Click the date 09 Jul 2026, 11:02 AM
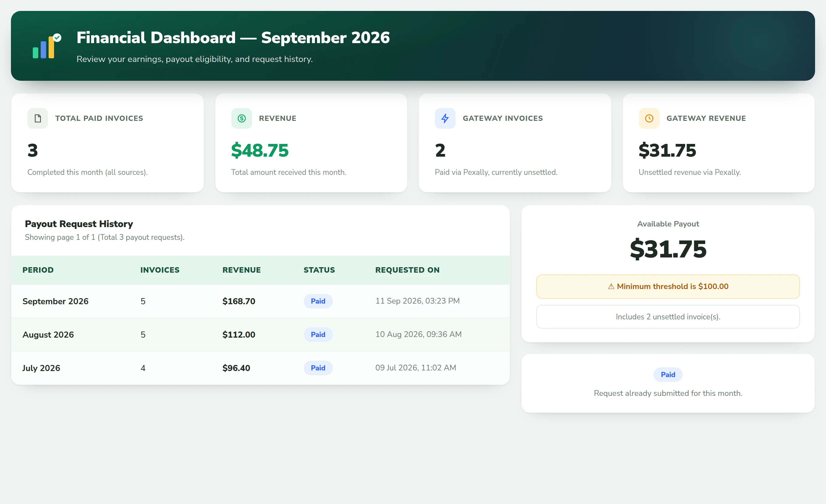 (416, 368)
